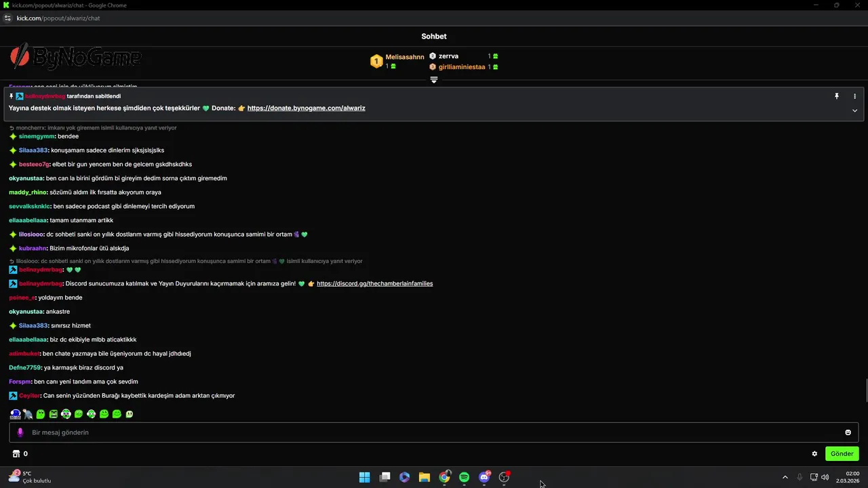The image size is (868, 488).
Task: Click the chat scrollbar thumb
Action: click(x=865, y=390)
